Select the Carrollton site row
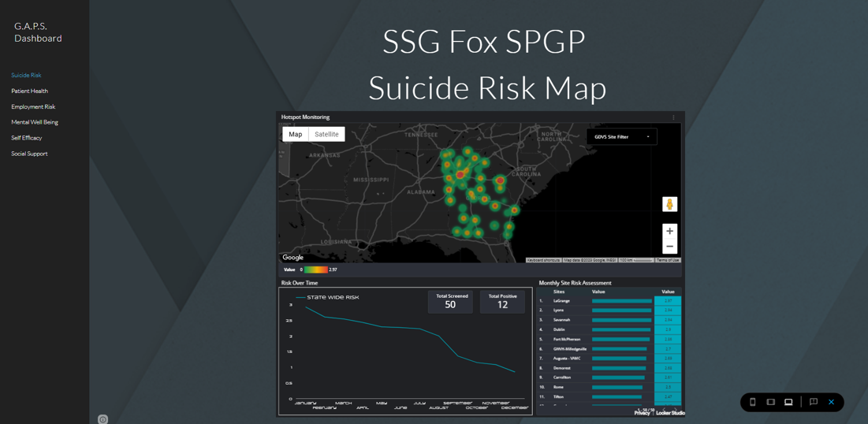 pos(609,378)
